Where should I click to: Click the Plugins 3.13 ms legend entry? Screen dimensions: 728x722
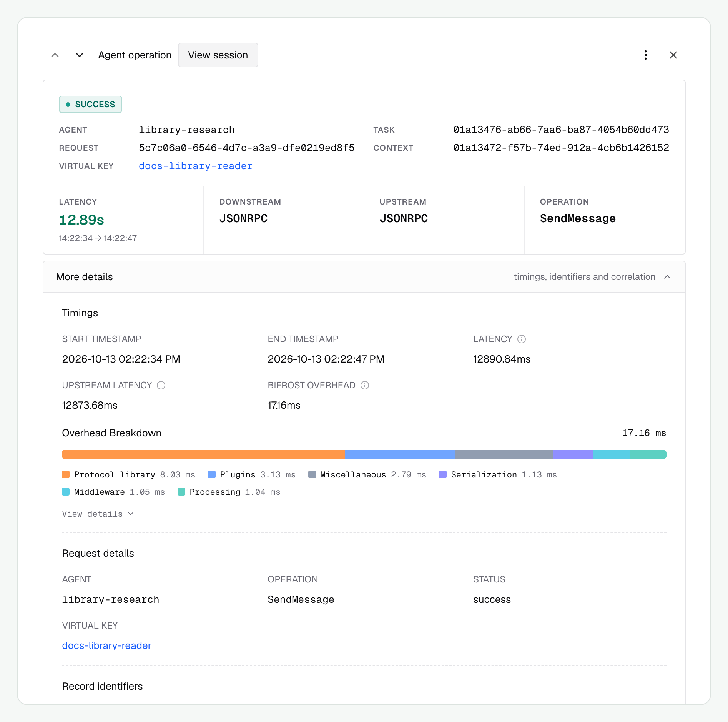click(x=252, y=474)
